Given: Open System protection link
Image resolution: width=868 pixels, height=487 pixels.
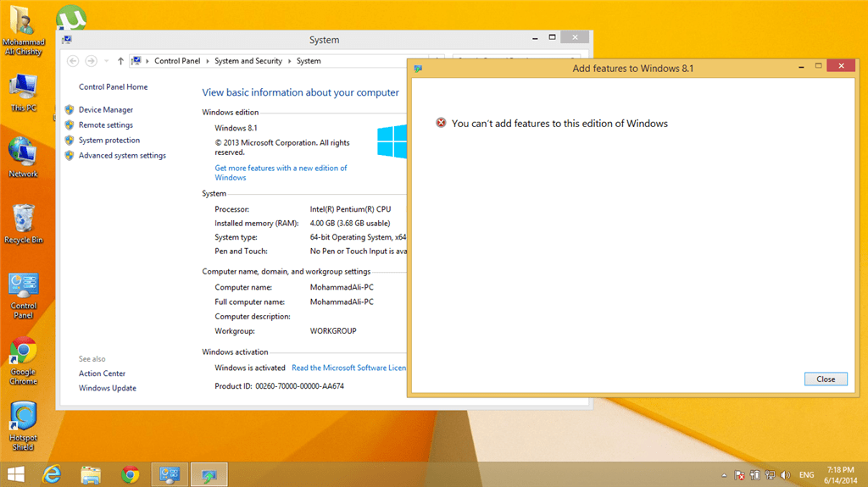Looking at the screenshot, I should click(109, 140).
